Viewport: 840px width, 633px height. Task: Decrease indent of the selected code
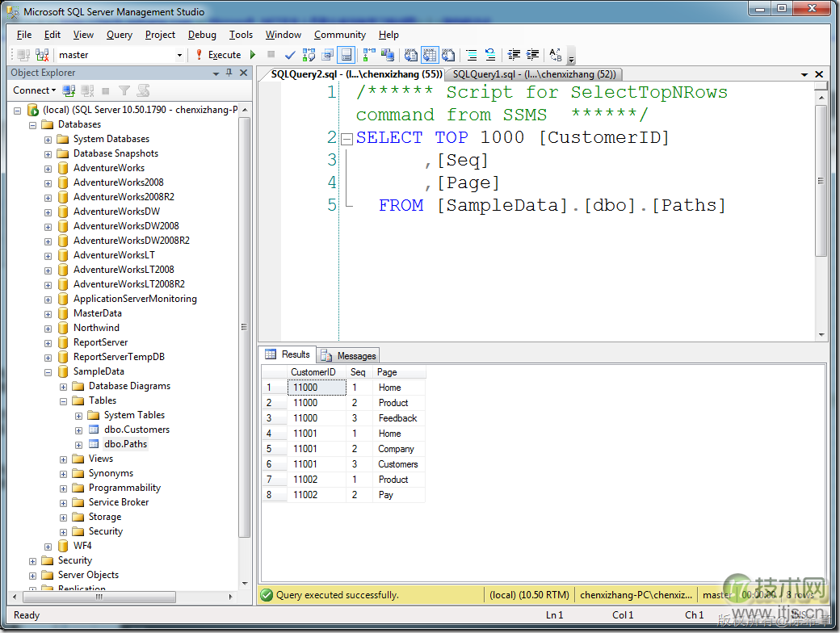coord(514,55)
